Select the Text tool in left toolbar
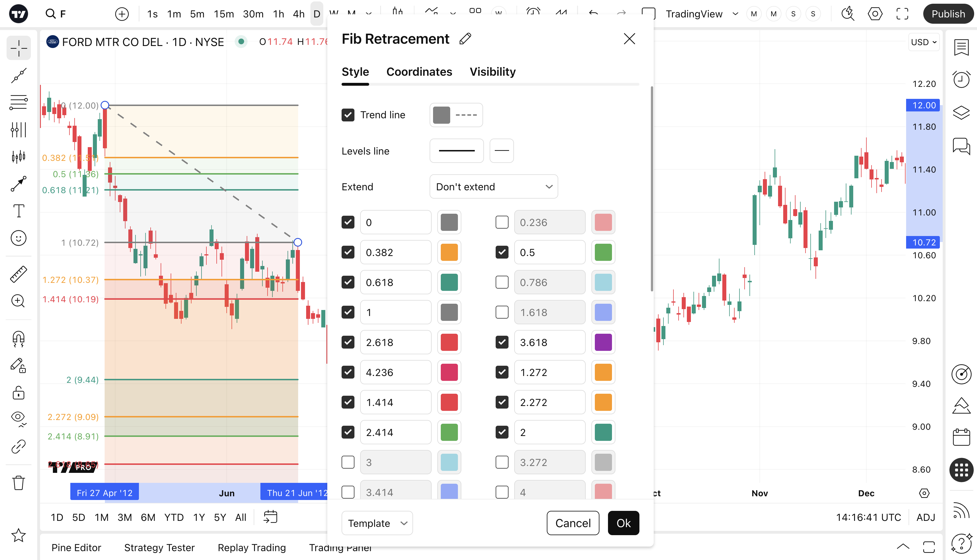This screenshot has width=977, height=560. (19, 211)
